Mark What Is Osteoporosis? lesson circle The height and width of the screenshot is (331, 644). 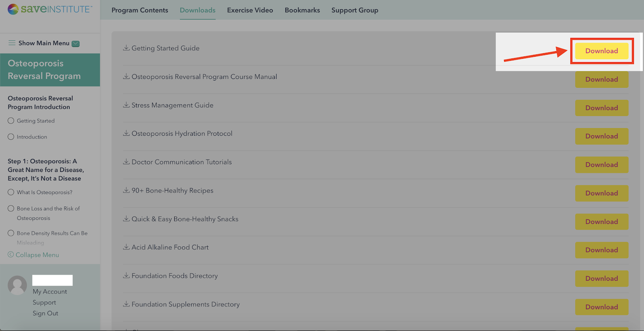tap(11, 192)
